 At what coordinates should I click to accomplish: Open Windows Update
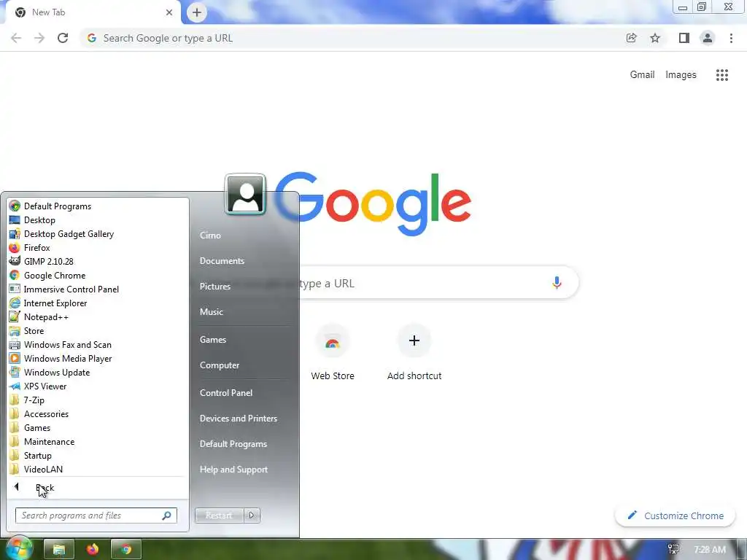pos(50,372)
